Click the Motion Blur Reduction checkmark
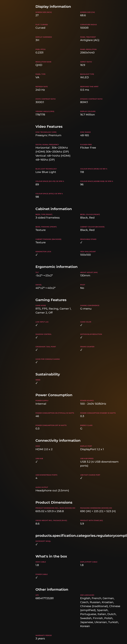This screenshot has height=644, width=127. click(x=81, y=337)
